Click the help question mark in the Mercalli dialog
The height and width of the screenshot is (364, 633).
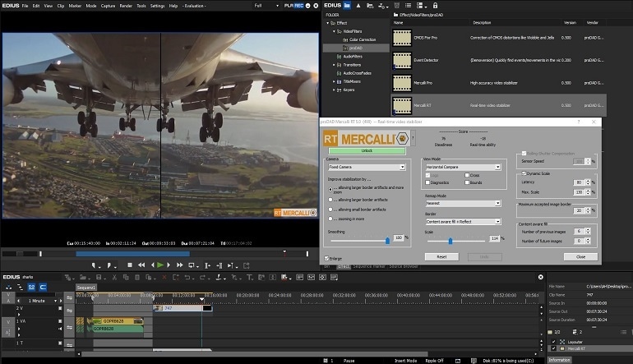click(578, 122)
